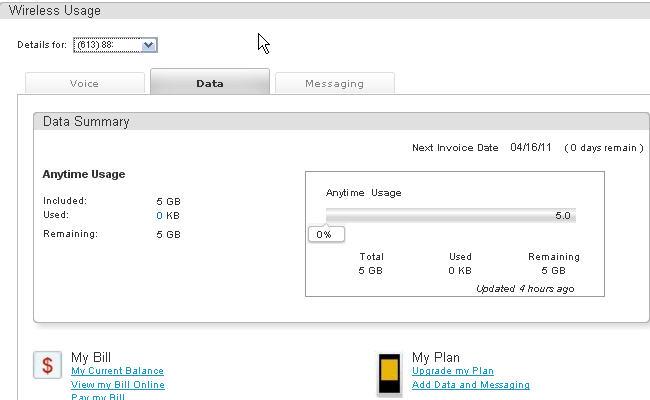Screen dimensions: 650x400
Task: Click the blue 0 KB used value
Action: click(160, 215)
